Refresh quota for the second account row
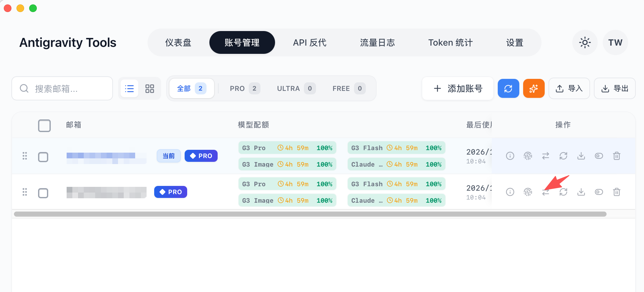 pyautogui.click(x=563, y=192)
